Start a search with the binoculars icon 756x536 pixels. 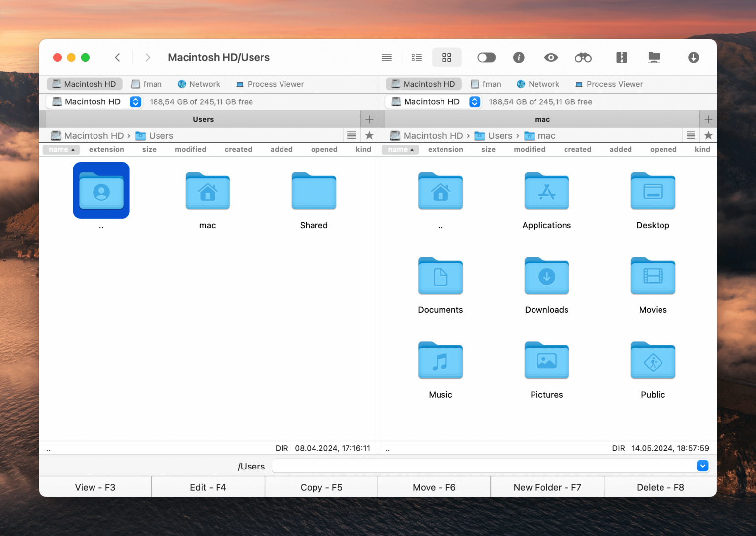tap(583, 57)
